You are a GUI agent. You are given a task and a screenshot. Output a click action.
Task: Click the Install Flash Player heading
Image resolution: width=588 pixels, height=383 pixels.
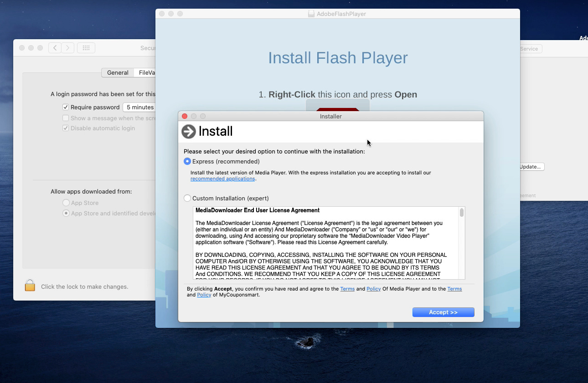(338, 58)
